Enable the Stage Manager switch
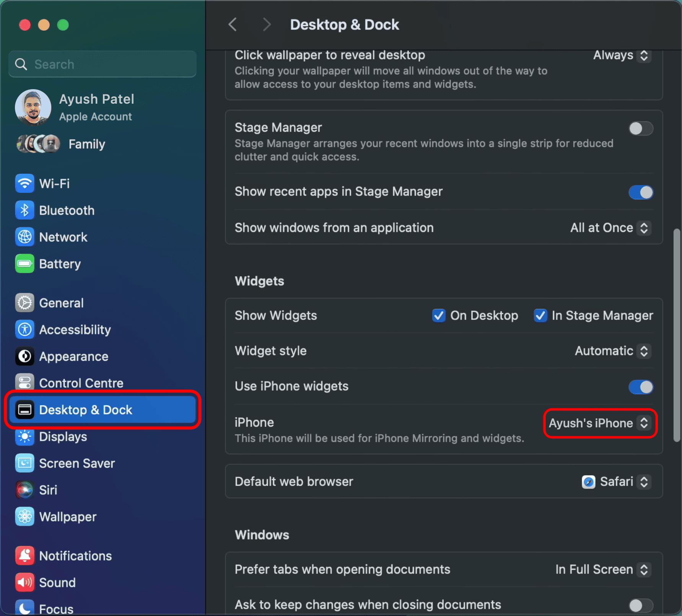 641,129
